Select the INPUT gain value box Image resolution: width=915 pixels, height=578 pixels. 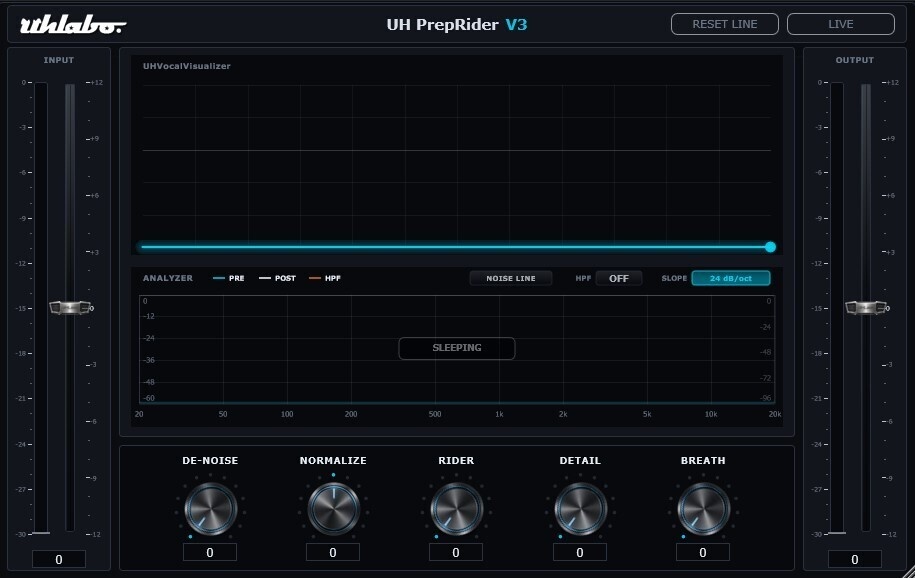pyautogui.click(x=59, y=559)
